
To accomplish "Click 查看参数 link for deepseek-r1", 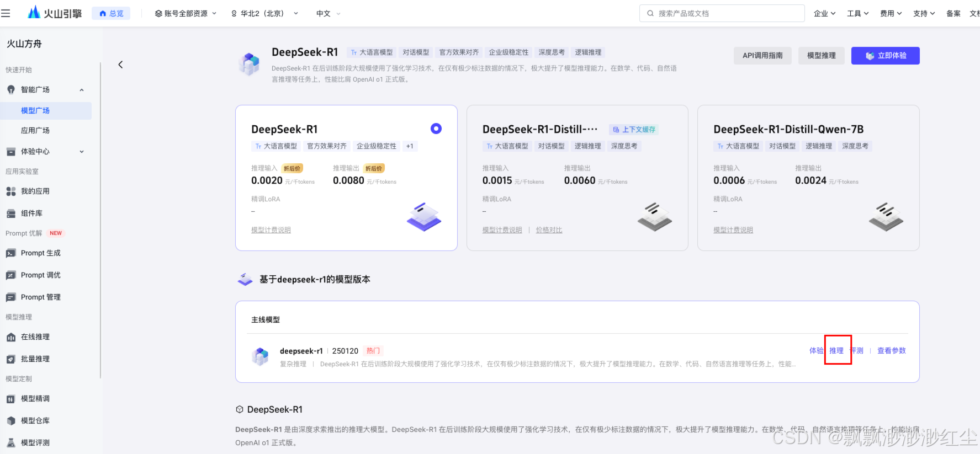I will 892,350.
